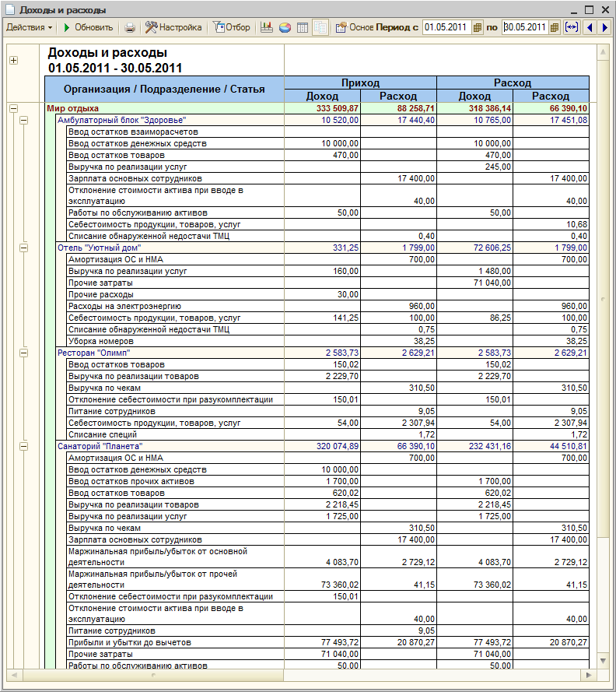Click the print icon
This screenshot has width=616, height=692.
(x=130, y=27)
